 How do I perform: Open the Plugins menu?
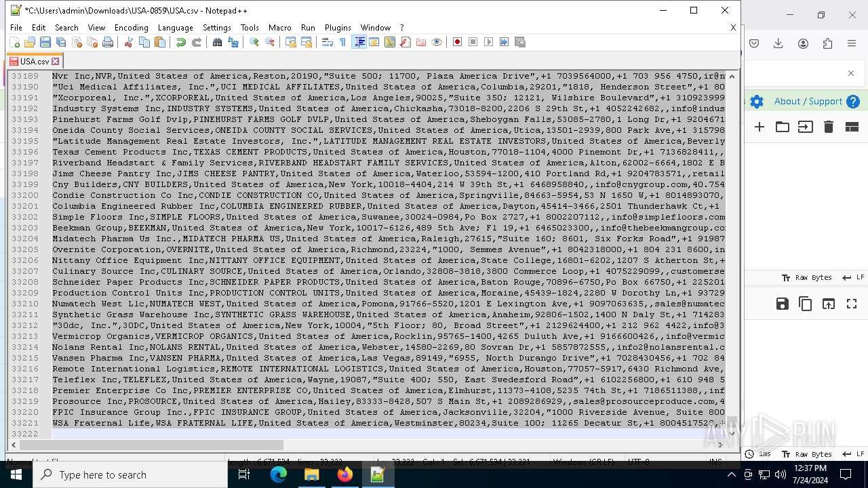[x=338, y=28]
